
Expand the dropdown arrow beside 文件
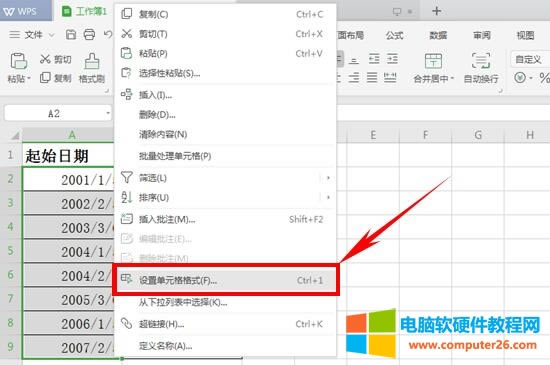pos(51,35)
